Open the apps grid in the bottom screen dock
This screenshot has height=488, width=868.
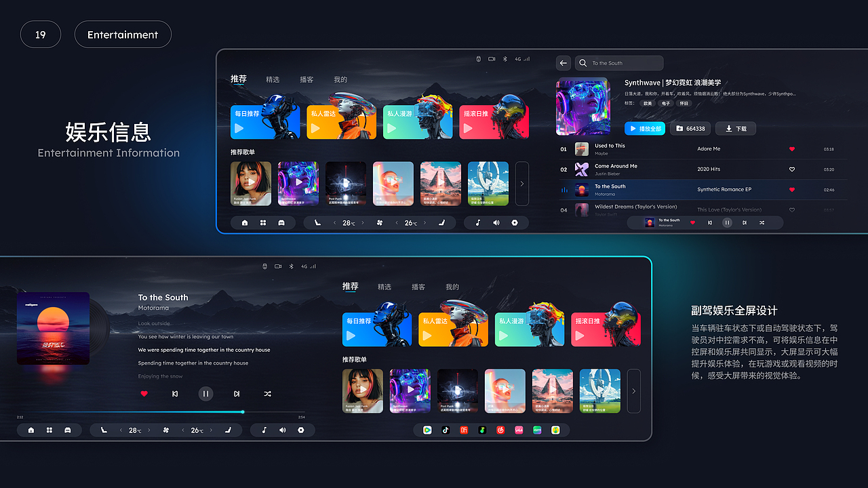50,430
